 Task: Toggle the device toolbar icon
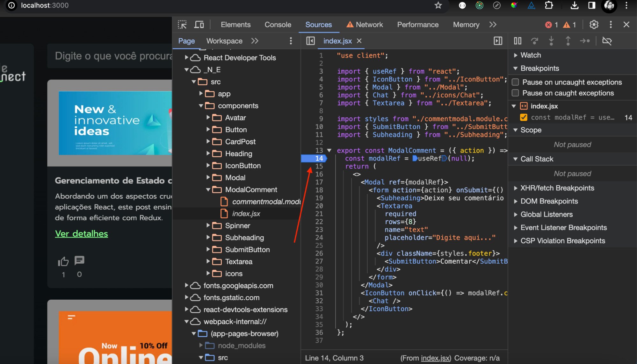199,25
